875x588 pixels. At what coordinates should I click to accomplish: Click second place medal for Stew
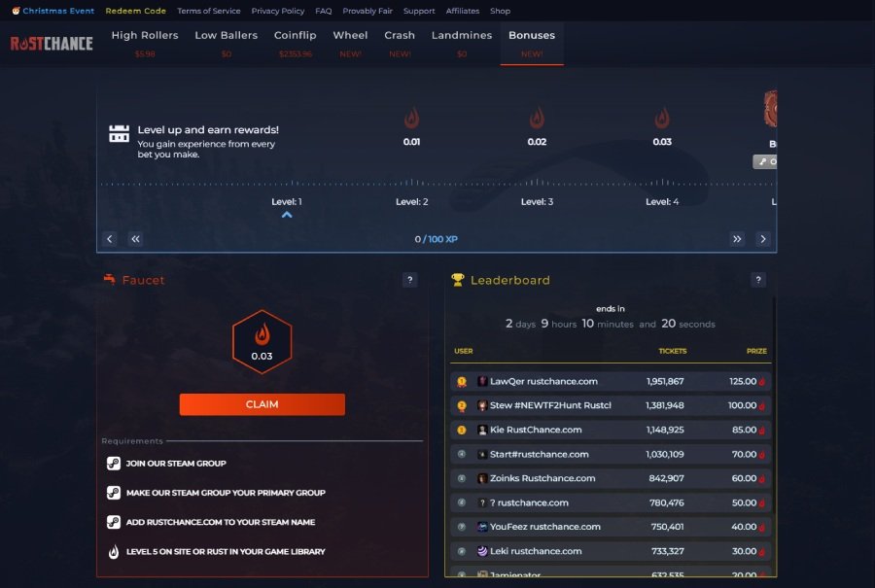[462, 405]
